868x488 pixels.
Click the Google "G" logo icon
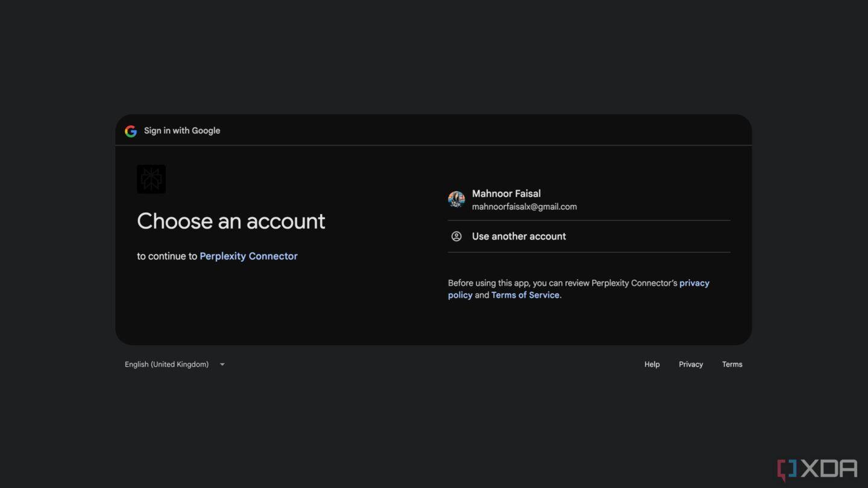tap(130, 131)
